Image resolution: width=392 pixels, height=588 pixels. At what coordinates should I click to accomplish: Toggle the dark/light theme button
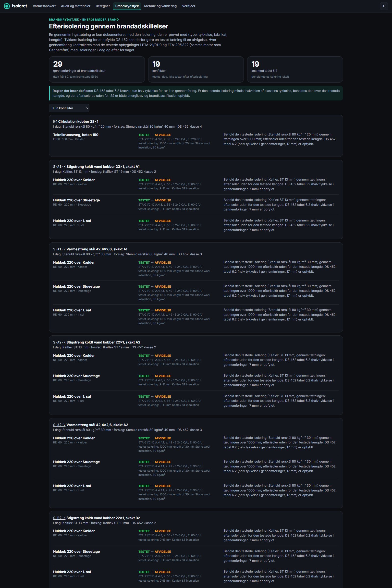click(x=384, y=6)
